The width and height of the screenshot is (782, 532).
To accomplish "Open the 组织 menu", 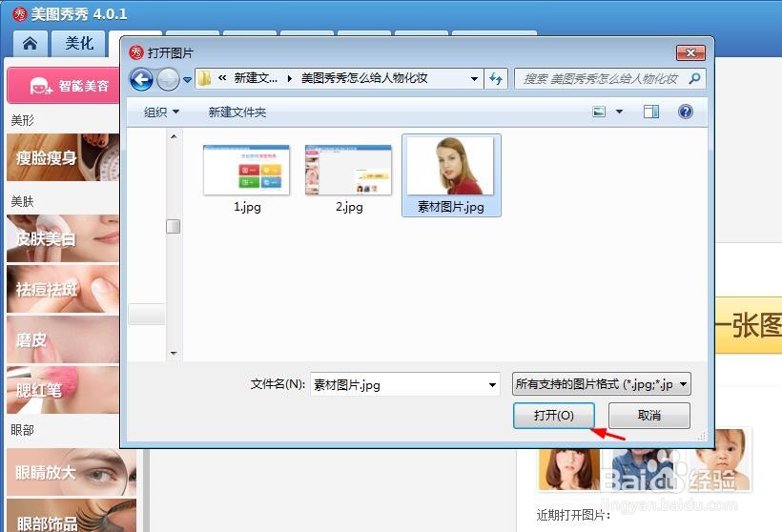I will (x=161, y=113).
